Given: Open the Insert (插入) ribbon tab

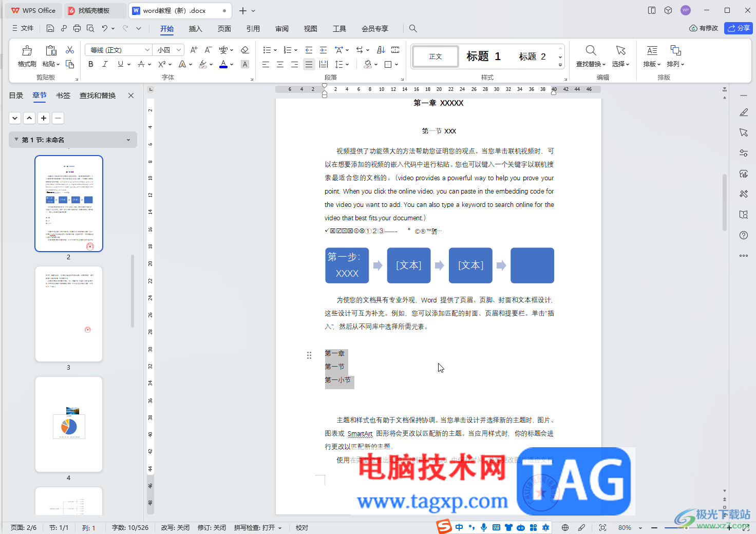Looking at the screenshot, I should [x=196, y=29].
